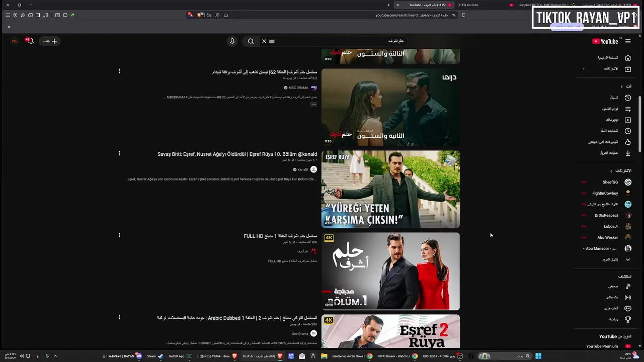Screen dimensions: 644x362
Task: Click the browser bookmark icon in address bar
Action: (463, 15)
